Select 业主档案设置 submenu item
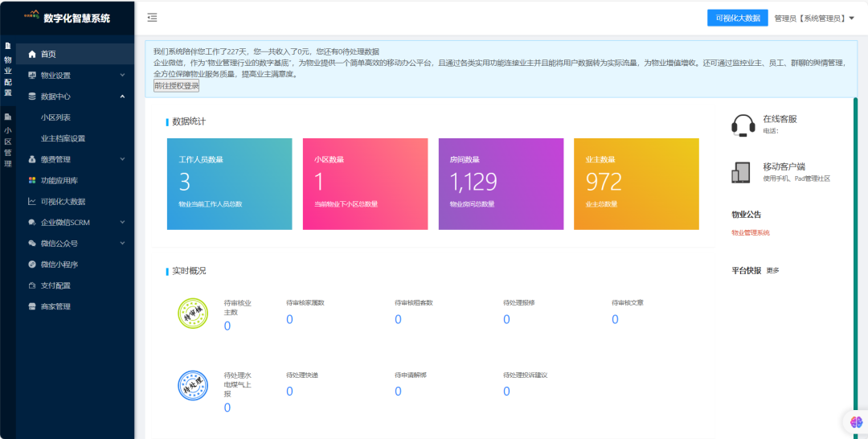This screenshot has width=868, height=439. (63, 138)
